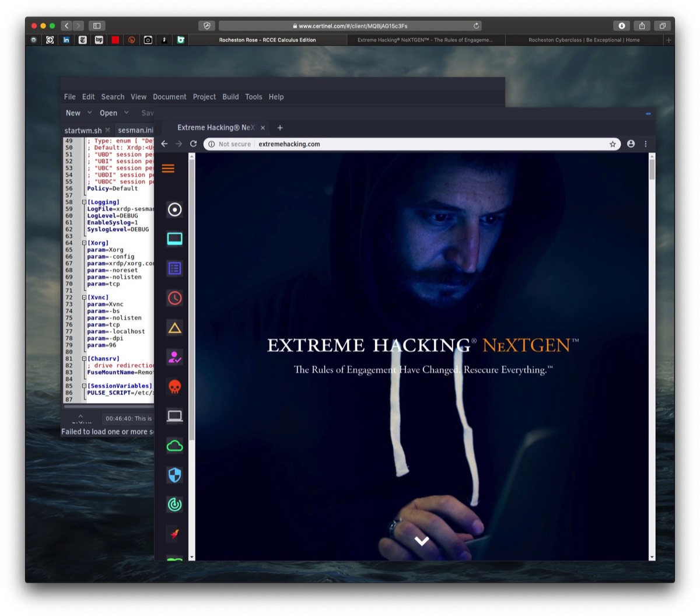Expand the dropdown arrow next to New
The height and width of the screenshot is (616, 700).
(90, 113)
